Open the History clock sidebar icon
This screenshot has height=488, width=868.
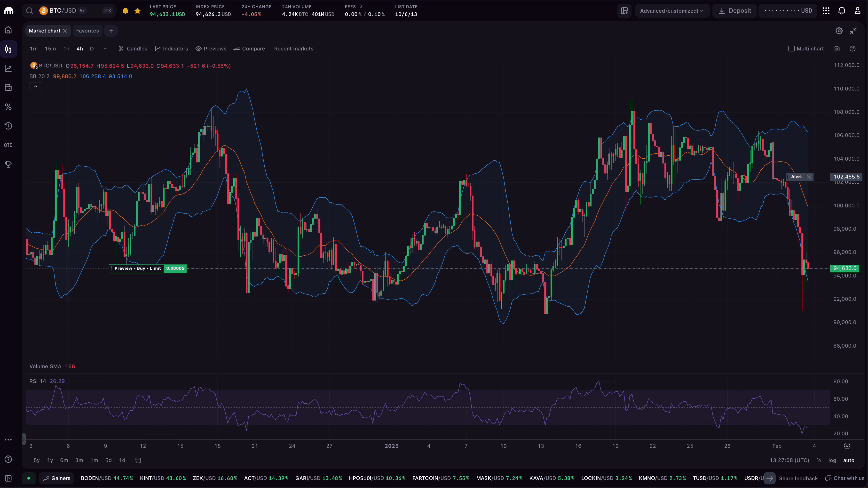click(8, 126)
